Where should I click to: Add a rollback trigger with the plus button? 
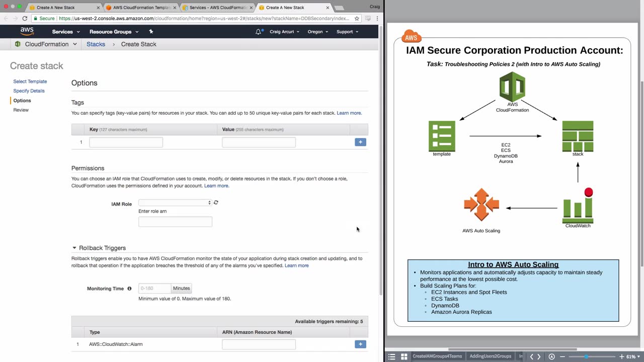[x=360, y=344]
